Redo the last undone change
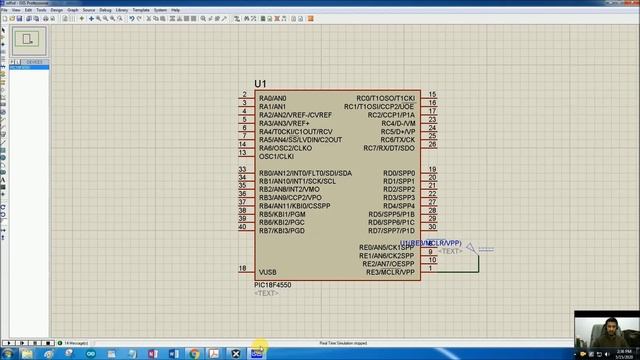The width and height of the screenshot is (640, 360). [140, 19]
